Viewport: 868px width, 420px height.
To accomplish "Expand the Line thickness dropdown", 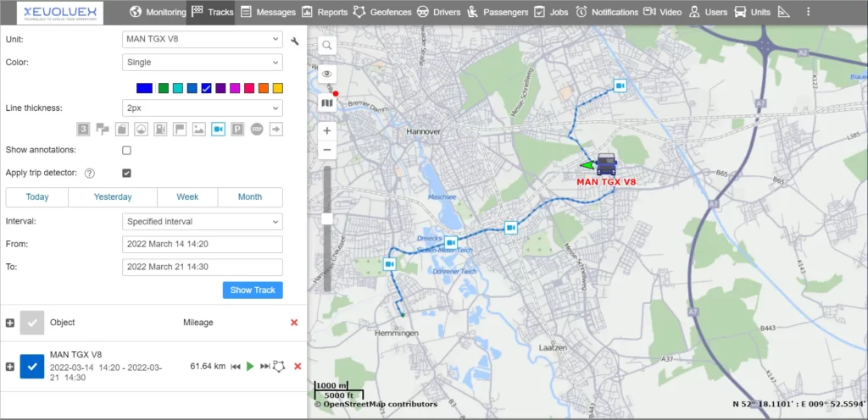I will pos(202,108).
